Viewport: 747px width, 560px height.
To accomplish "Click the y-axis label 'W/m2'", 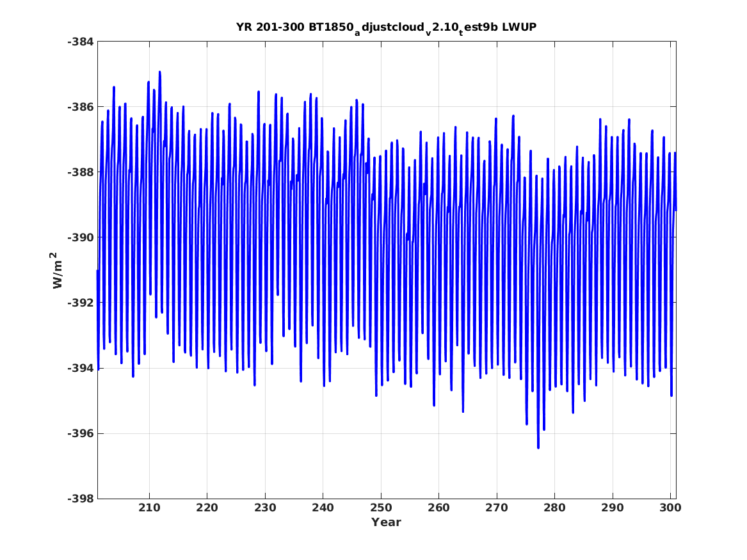I will (x=57, y=270).
